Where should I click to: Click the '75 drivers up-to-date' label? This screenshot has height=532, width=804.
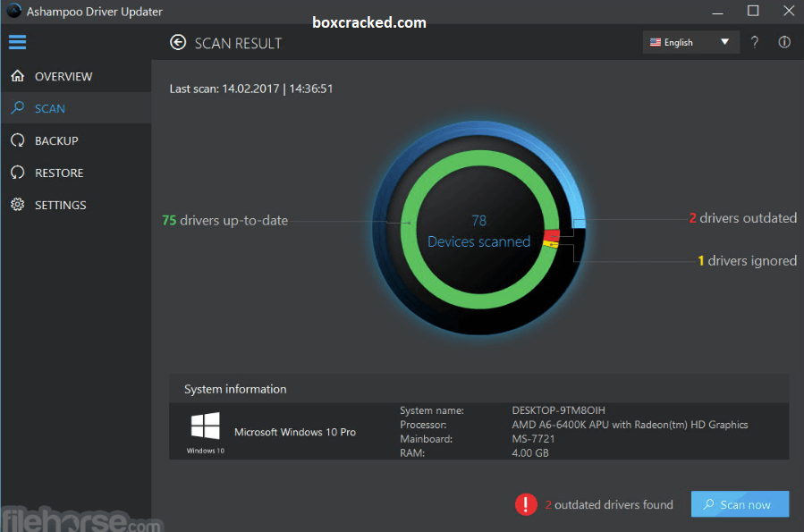(x=225, y=220)
